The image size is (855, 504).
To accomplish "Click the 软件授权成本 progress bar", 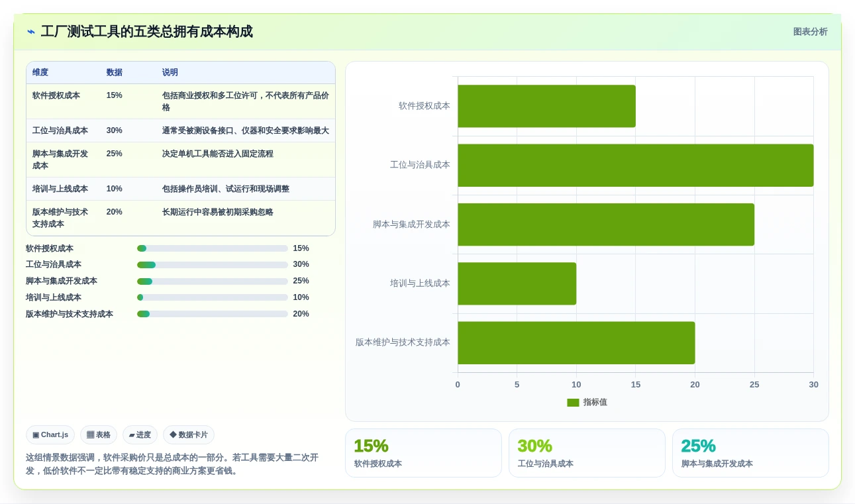I will click(213, 248).
